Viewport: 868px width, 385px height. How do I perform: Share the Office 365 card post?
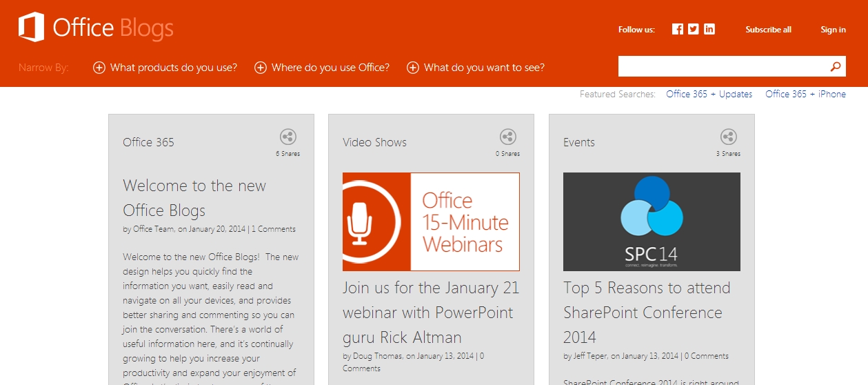[x=287, y=137]
